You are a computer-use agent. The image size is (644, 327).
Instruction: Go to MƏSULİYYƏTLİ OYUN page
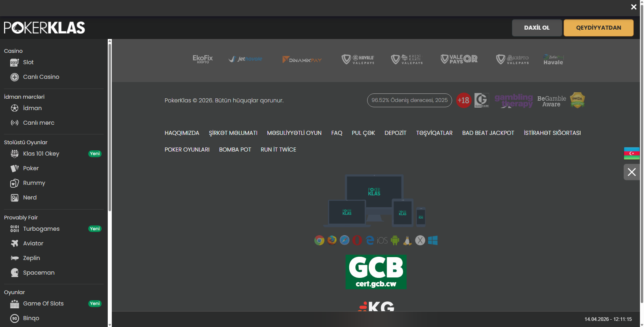(x=294, y=133)
